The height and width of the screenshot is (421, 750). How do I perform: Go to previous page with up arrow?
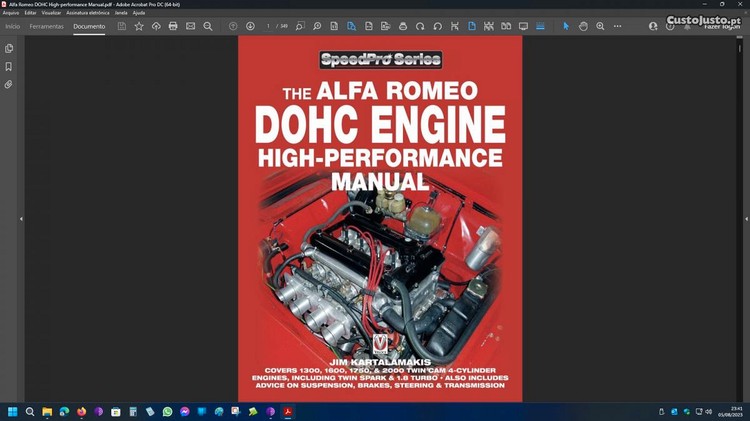point(233,26)
